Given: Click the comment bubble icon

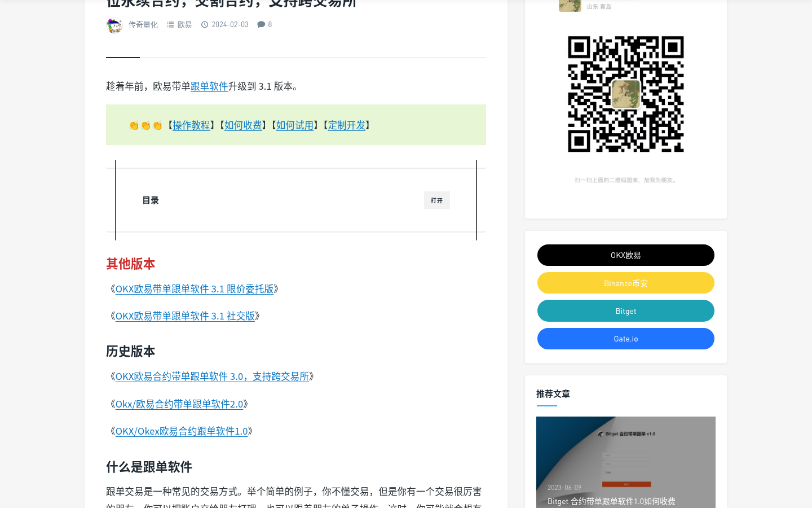Looking at the screenshot, I should click(261, 25).
